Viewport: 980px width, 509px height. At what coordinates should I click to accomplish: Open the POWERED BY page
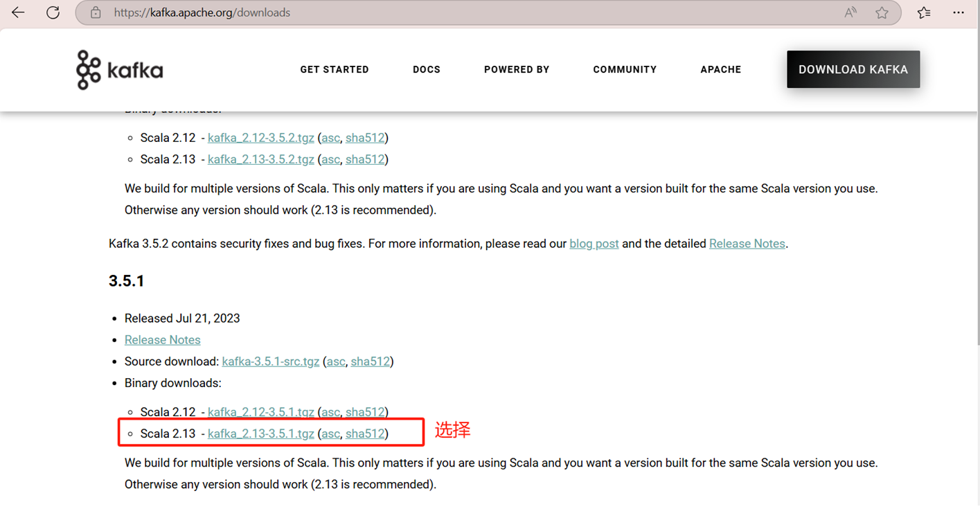click(517, 69)
